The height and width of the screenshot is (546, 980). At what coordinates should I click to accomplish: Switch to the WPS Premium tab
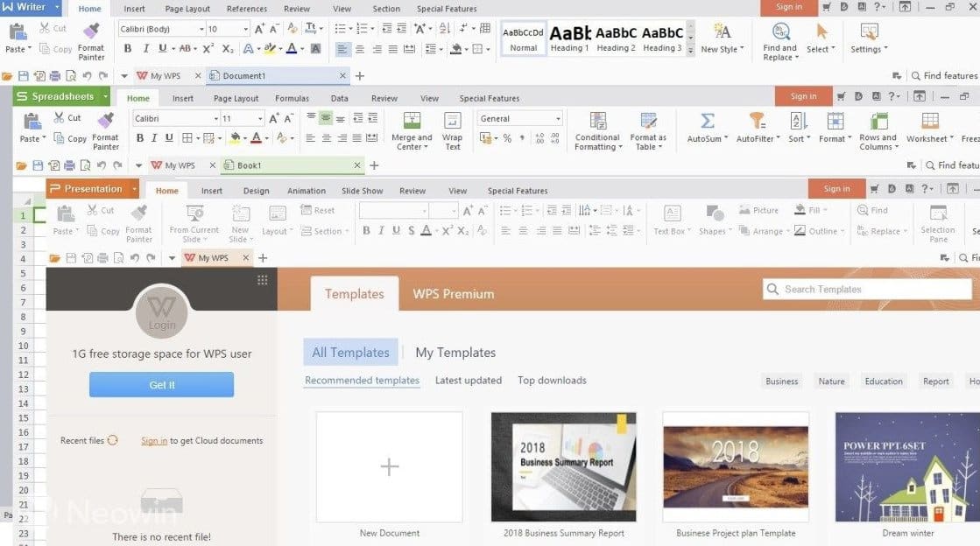(x=453, y=294)
